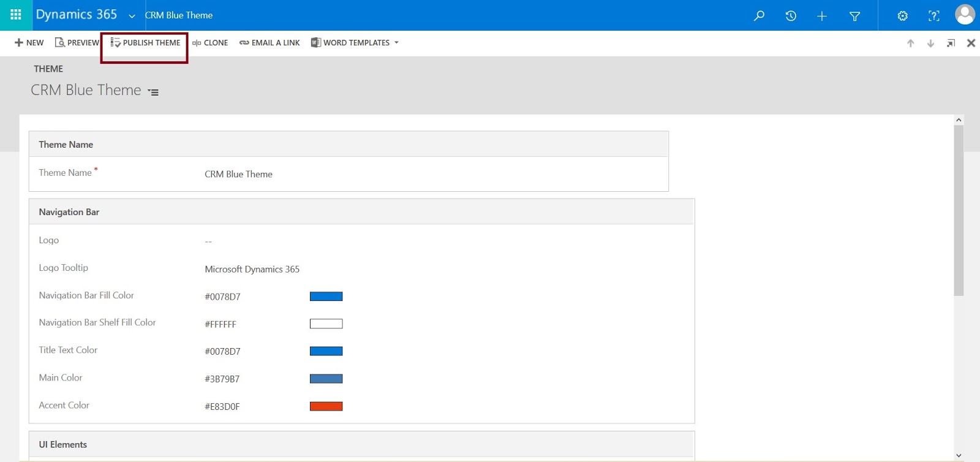Click the form scrollbar up arrow
Image resolution: width=980 pixels, height=462 pixels.
coord(959,120)
